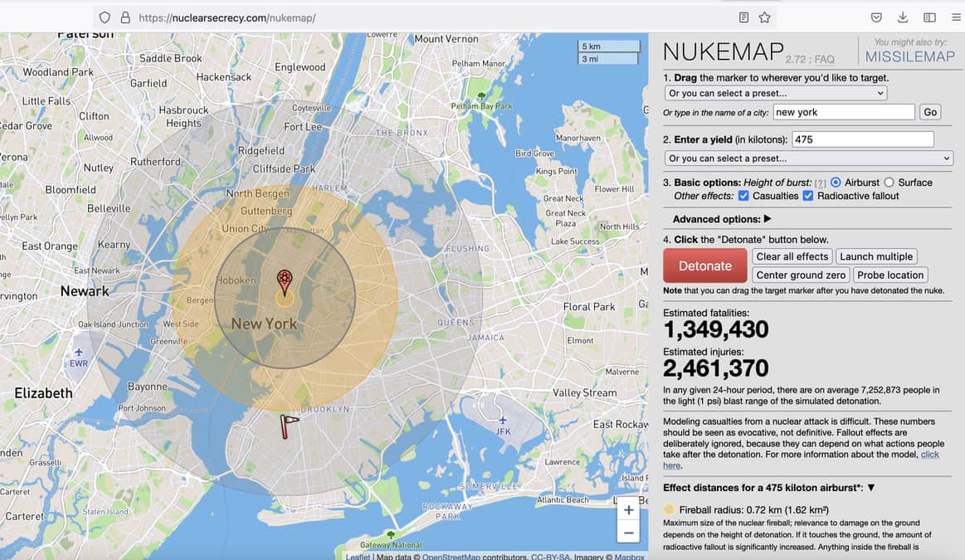Disable the Radioactive fallout checkbox
The width and height of the screenshot is (965, 560).
[x=808, y=196]
